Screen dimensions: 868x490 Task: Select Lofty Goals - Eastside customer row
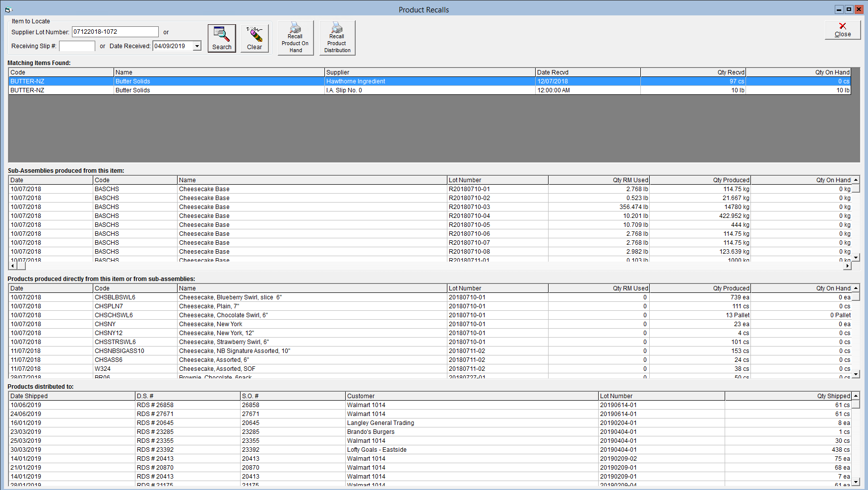tap(430, 450)
